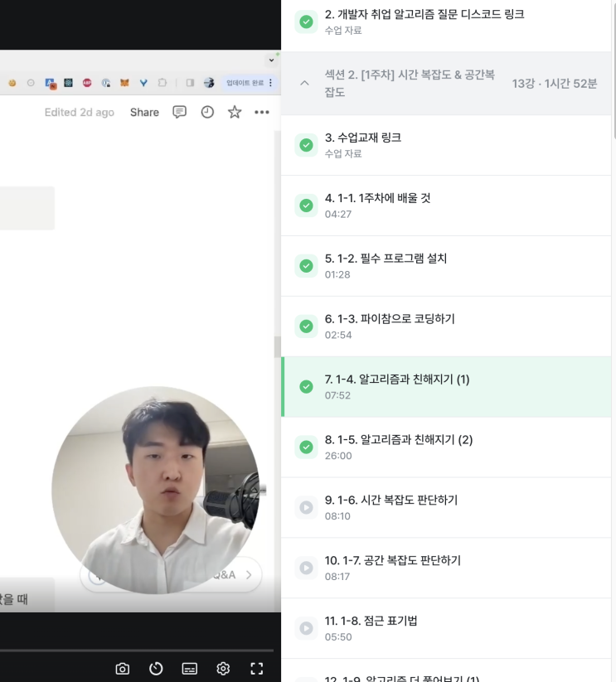616x682 pixels.
Task: Click the gray checkmark circle extension icon
Action: (31, 83)
